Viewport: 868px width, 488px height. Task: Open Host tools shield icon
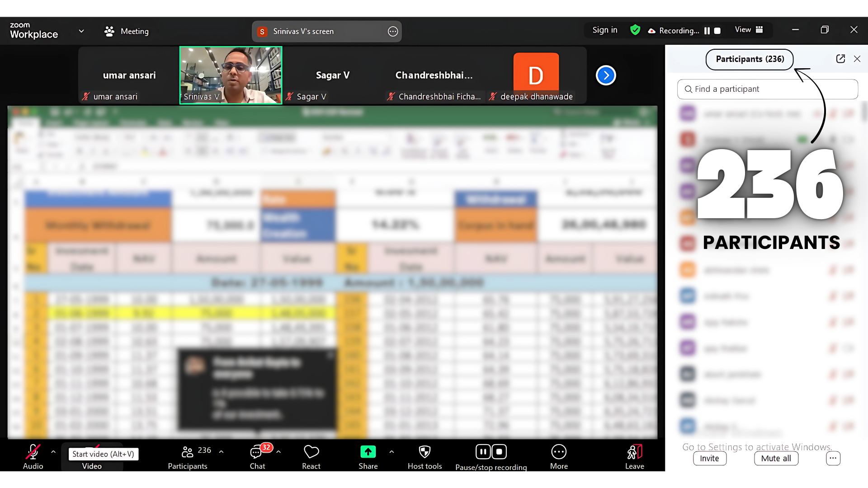tap(425, 452)
